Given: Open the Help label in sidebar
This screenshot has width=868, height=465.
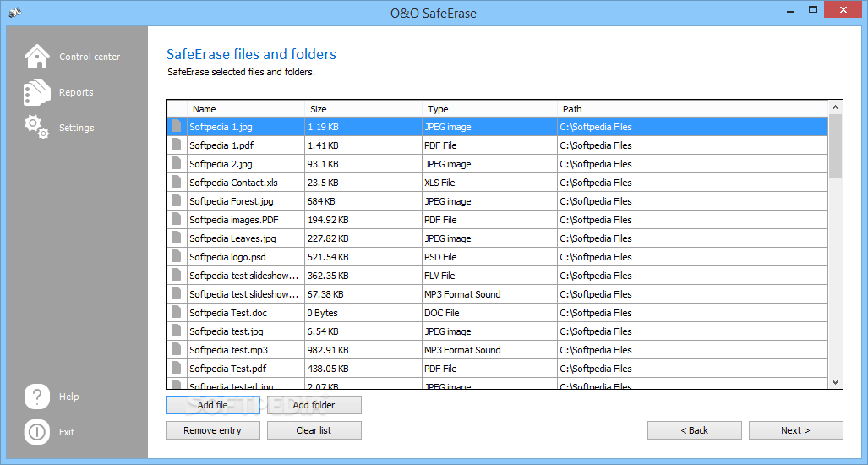Looking at the screenshot, I should 69,397.
